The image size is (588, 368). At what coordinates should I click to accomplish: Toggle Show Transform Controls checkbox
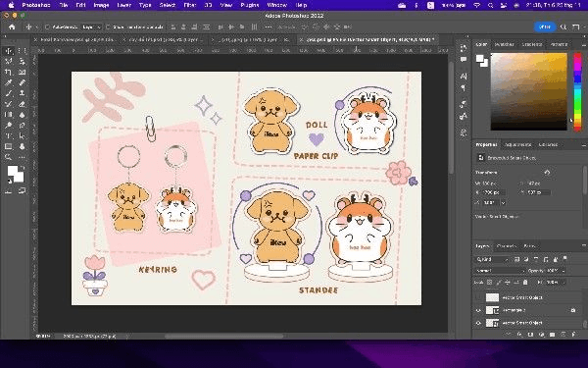(x=108, y=27)
